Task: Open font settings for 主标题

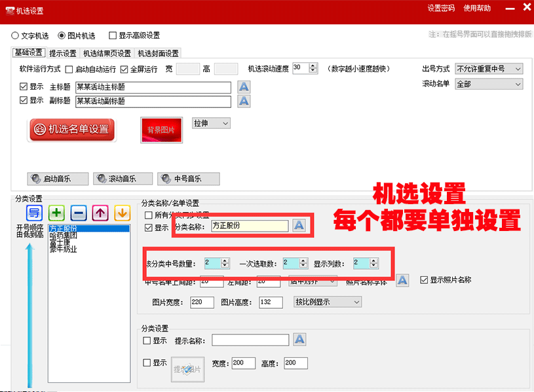Action: [244, 87]
